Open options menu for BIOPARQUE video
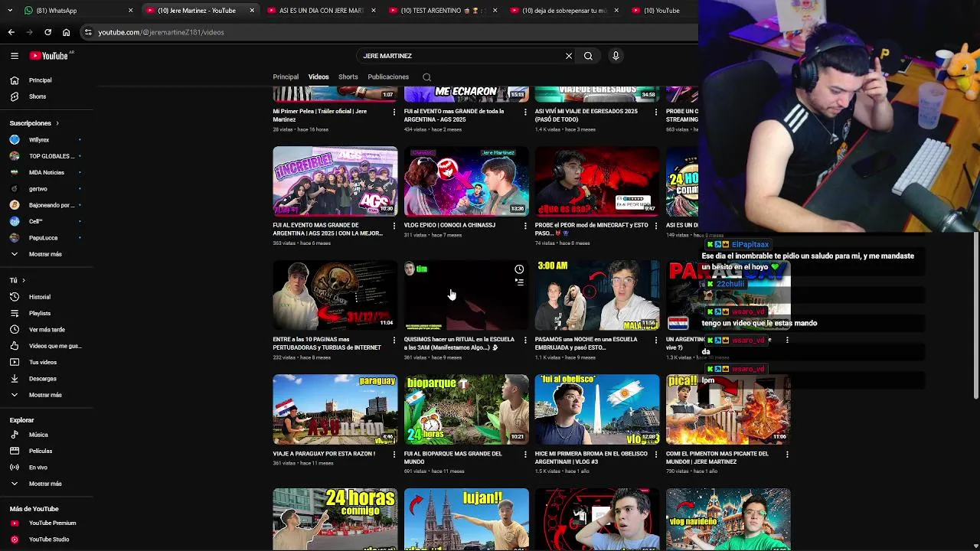Viewport: 980px width, 551px height. (525, 454)
